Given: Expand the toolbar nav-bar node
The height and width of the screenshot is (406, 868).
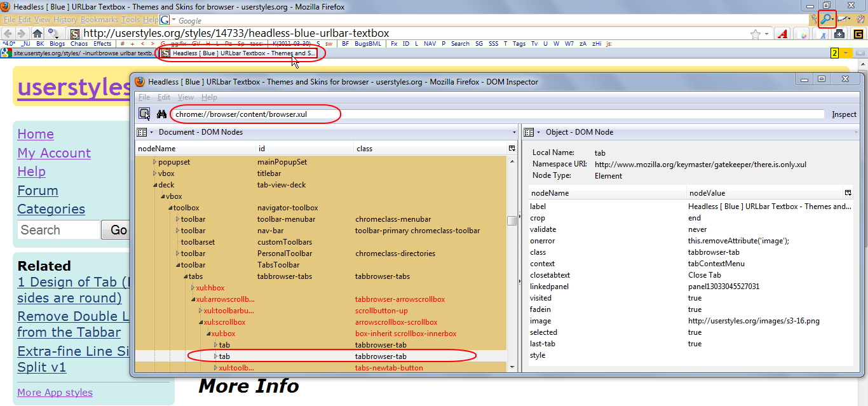Looking at the screenshot, I should click(177, 231).
